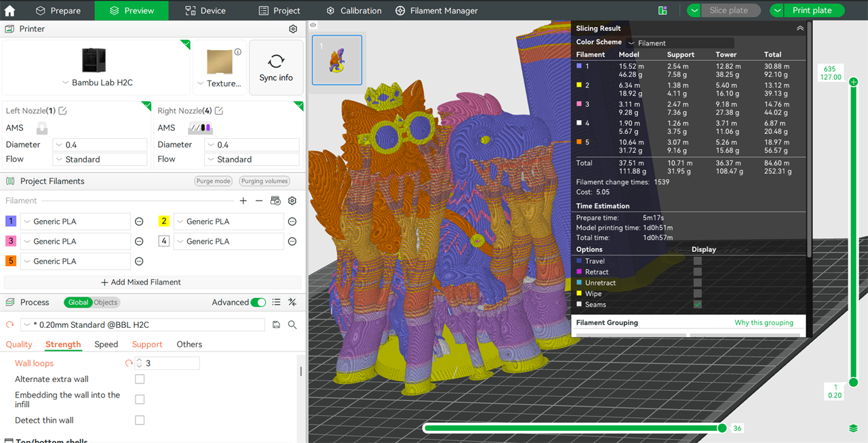Viewport: 868px width, 443px height.
Task: Enable Detect thin wall checkbox
Action: [140, 420]
